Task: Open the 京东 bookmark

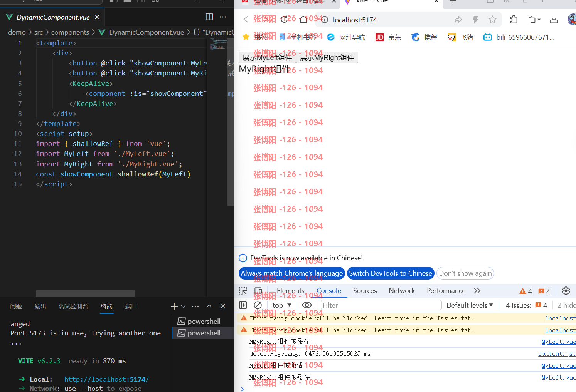Action: coord(388,37)
